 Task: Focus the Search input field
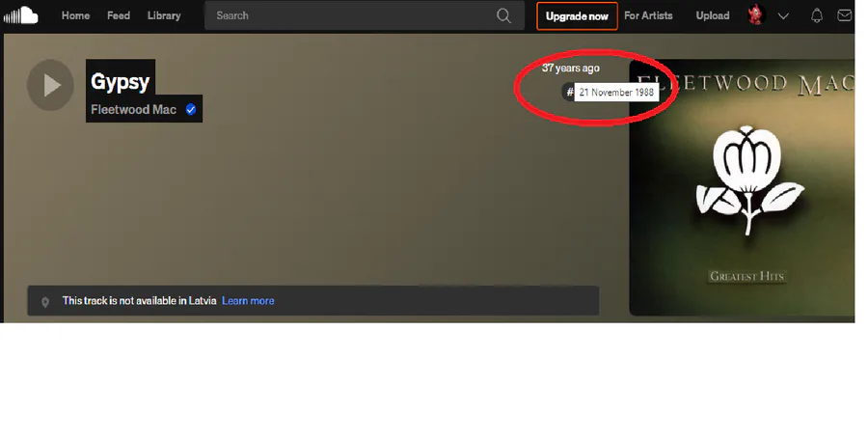(x=365, y=15)
